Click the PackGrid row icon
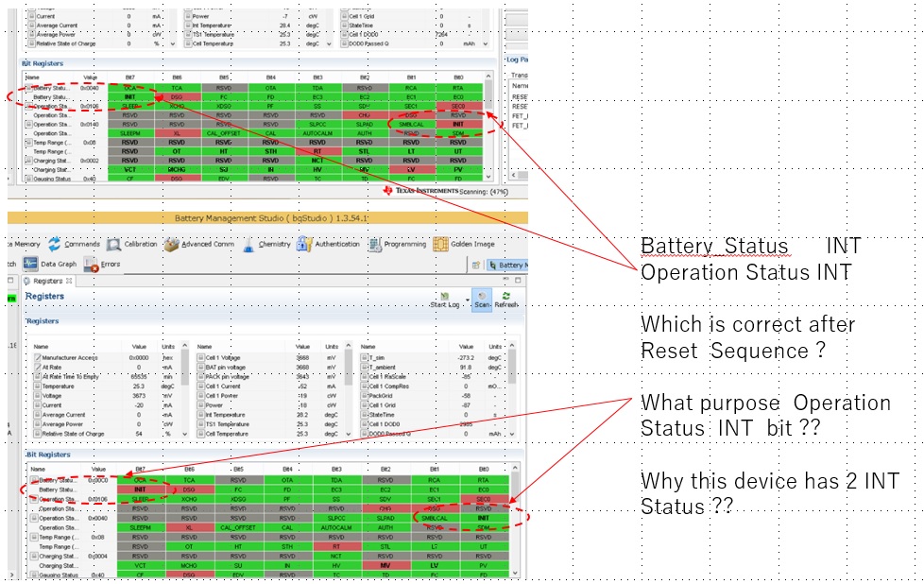This screenshot has width=924, height=584. pos(365,395)
